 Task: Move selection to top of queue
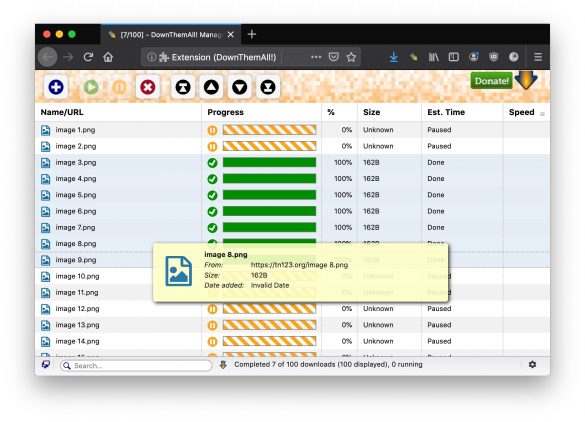[183, 87]
